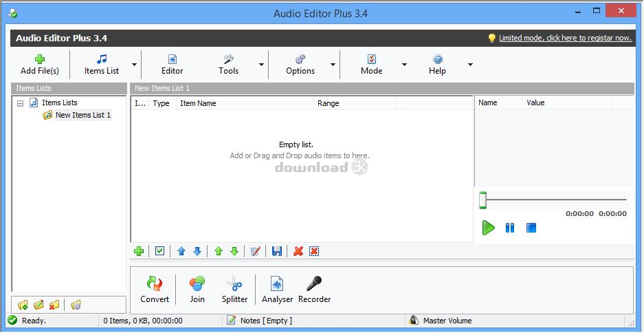
Task: Select the Items Lists root node
Action: point(60,103)
